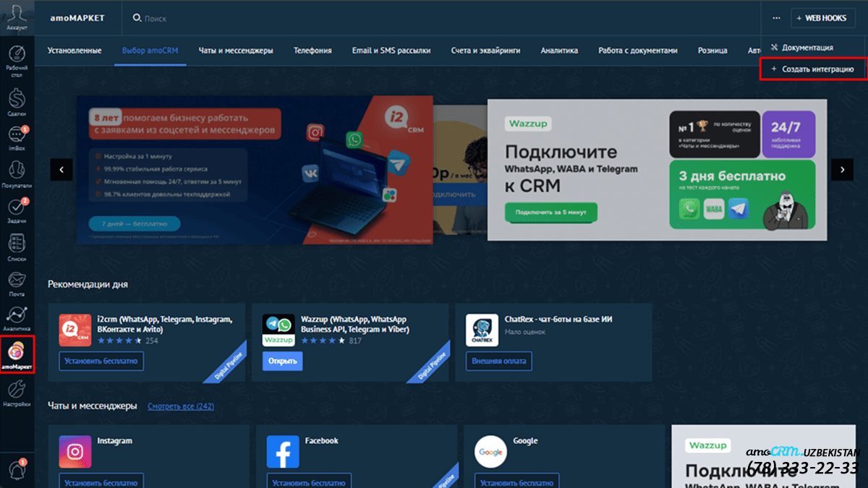
Task: Open notifications bell icon at sidebar bottom
Action: pos(17,468)
